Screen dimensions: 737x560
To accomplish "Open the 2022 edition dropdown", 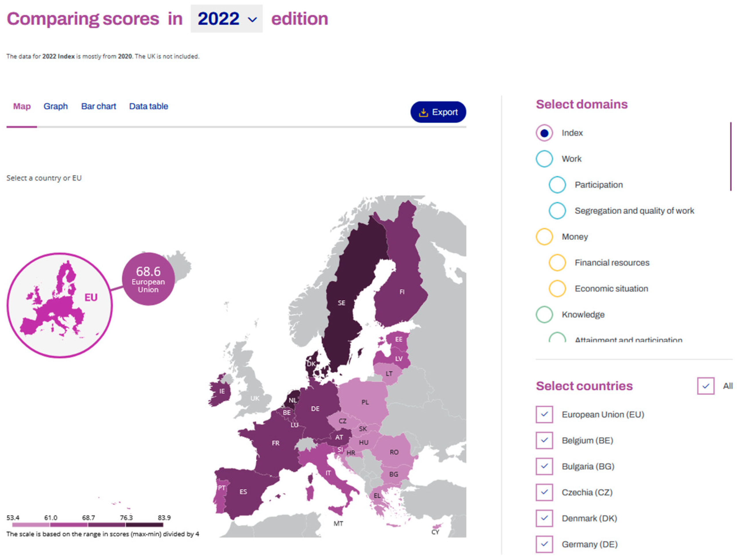I will click(x=227, y=19).
